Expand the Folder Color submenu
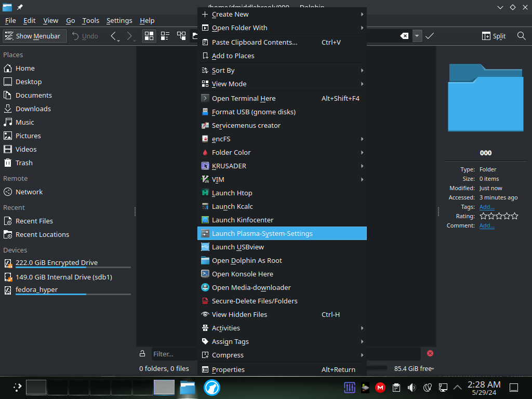This screenshot has height=399, width=532. click(x=282, y=153)
